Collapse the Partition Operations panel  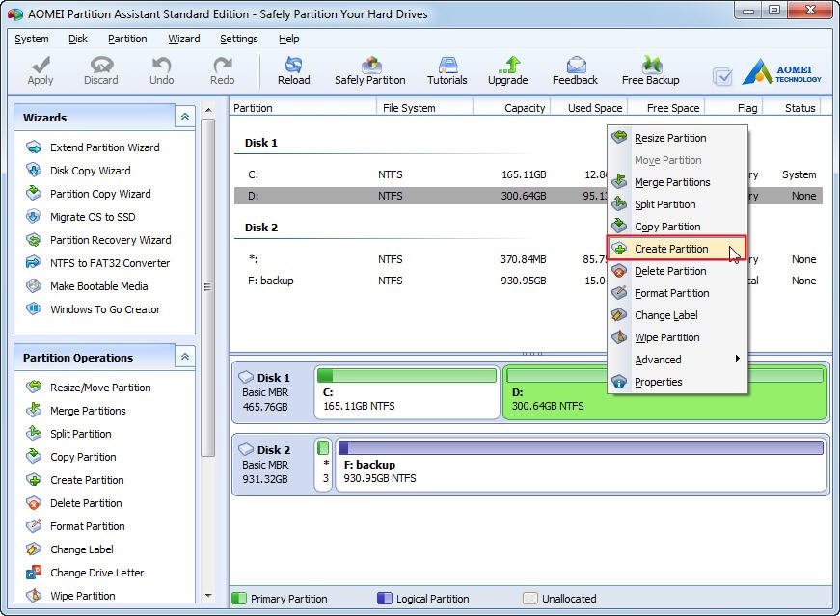185,357
